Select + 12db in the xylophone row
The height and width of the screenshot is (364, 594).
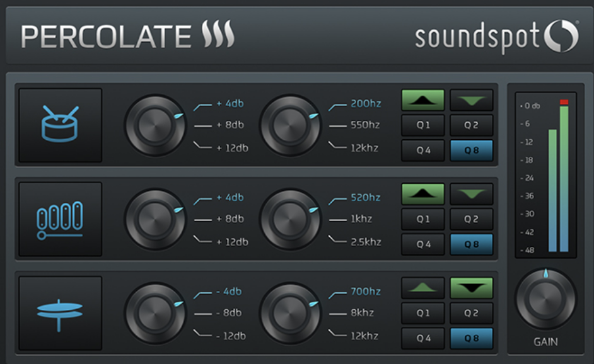[233, 242]
